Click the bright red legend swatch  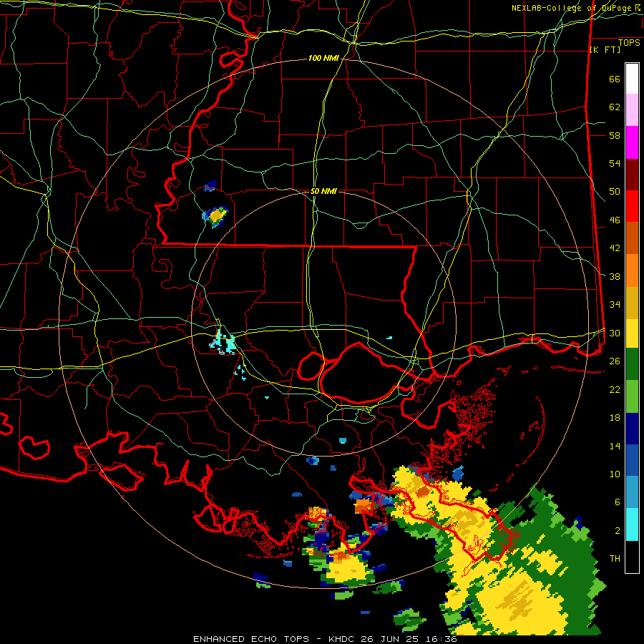point(632,206)
